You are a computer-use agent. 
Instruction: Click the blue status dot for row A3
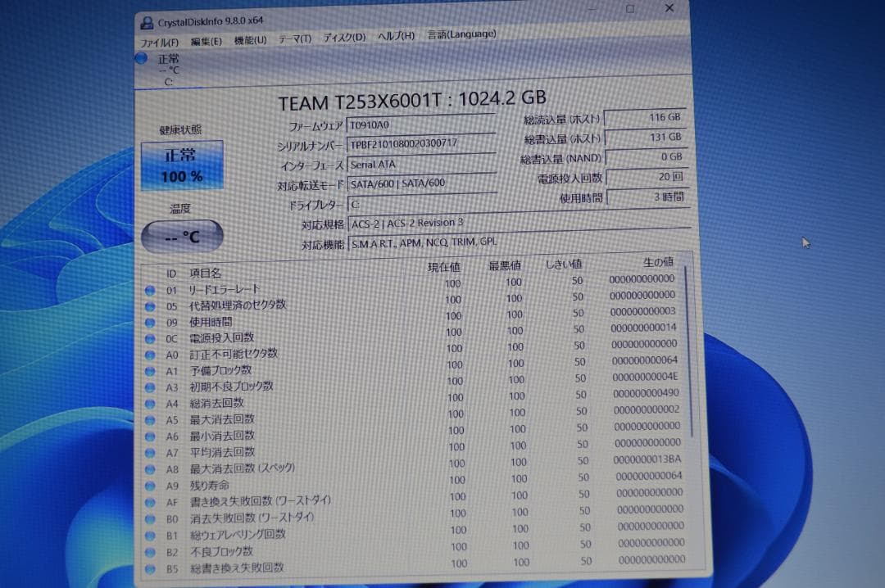pyautogui.click(x=150, y=387)
